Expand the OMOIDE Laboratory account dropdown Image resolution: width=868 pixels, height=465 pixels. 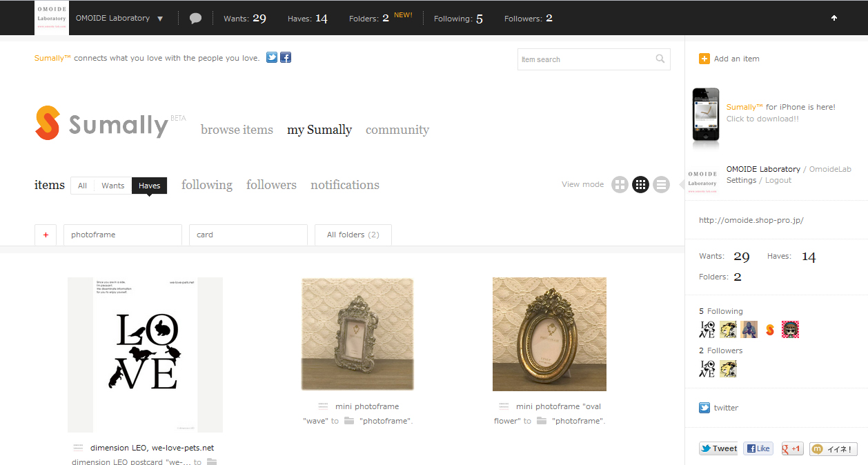[160, 19]
